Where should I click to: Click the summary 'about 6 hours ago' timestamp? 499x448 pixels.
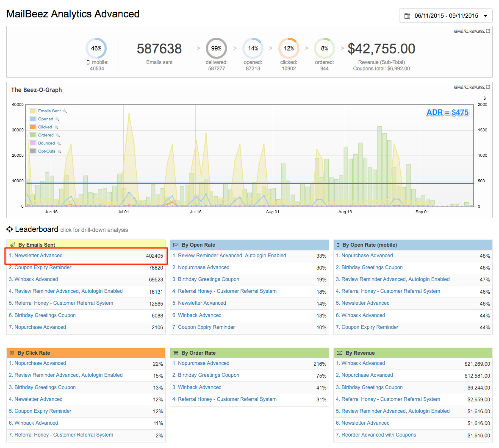coord(469,31)
